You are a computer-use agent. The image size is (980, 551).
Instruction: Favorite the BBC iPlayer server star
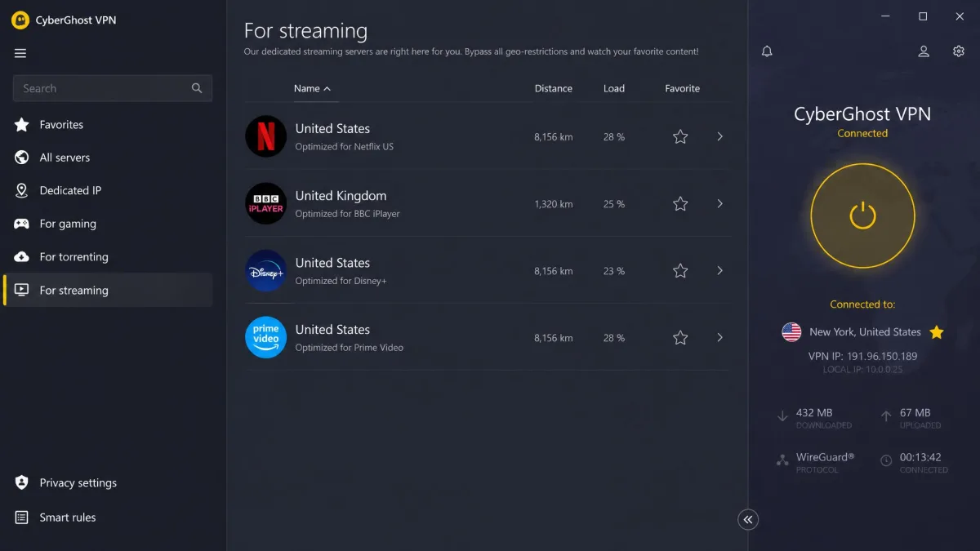click(680, 204)
